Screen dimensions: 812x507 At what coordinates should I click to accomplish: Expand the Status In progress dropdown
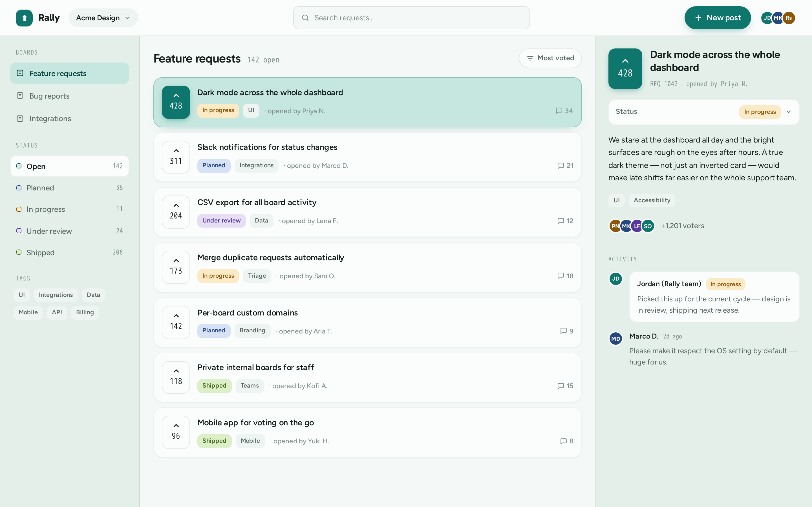pos(704,112)
